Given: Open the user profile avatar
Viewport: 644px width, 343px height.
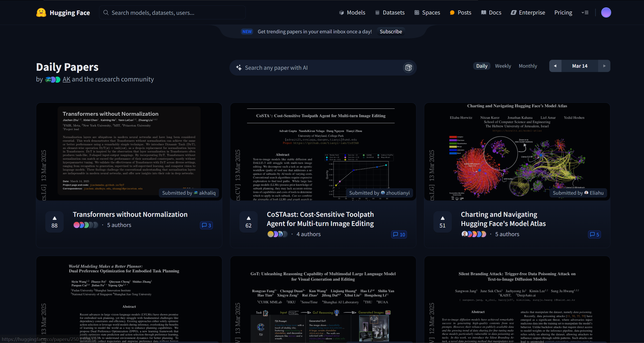Looking at the screenshot, I should point(606,12).
